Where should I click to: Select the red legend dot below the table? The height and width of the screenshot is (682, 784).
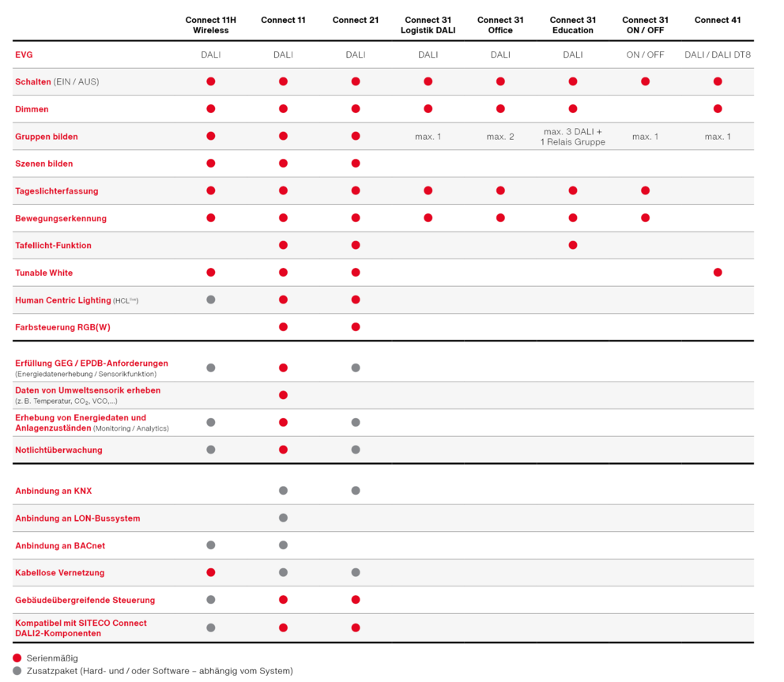[17, 658]
